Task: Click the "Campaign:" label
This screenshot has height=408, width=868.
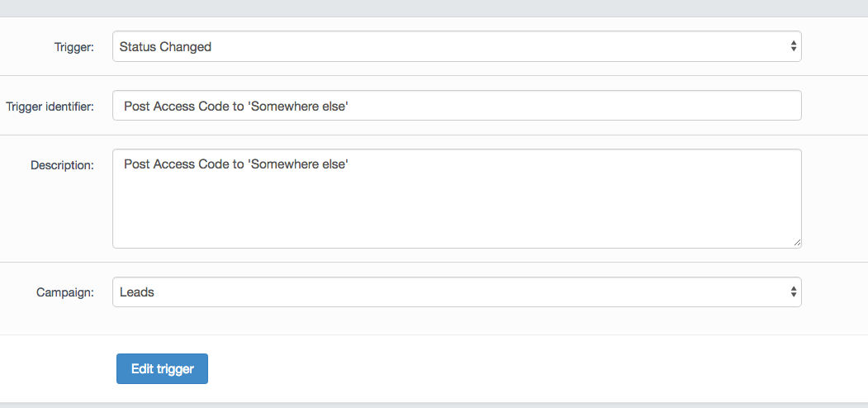Action: pyautogui.click(x=65, y=292)
